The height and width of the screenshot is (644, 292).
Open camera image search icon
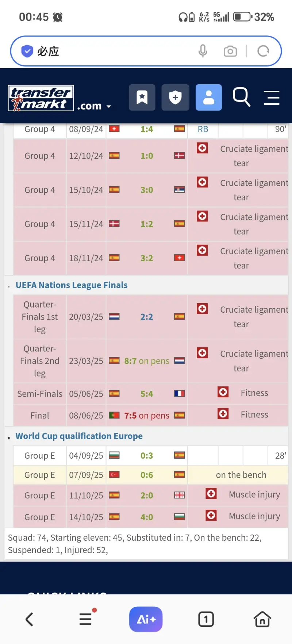pos(230,51)
